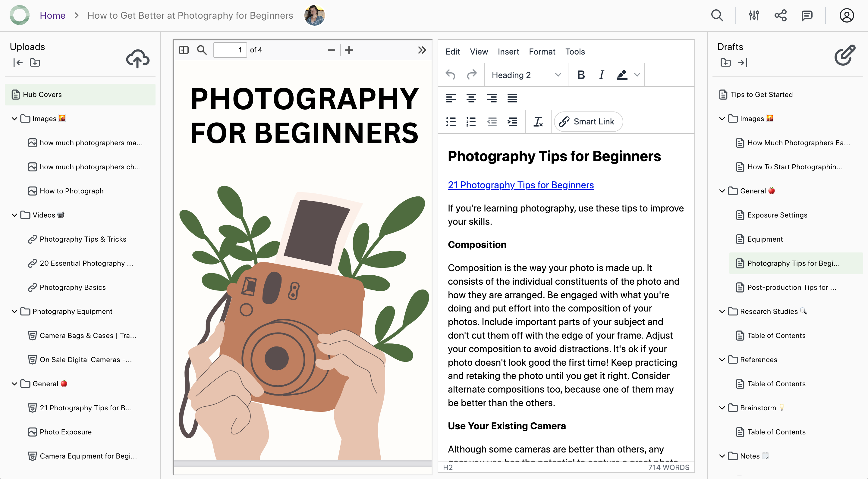Open Post-production Tips draft
Image resolution: width=868 pixels, height=479 pixels.
click(x=791, y=287)
